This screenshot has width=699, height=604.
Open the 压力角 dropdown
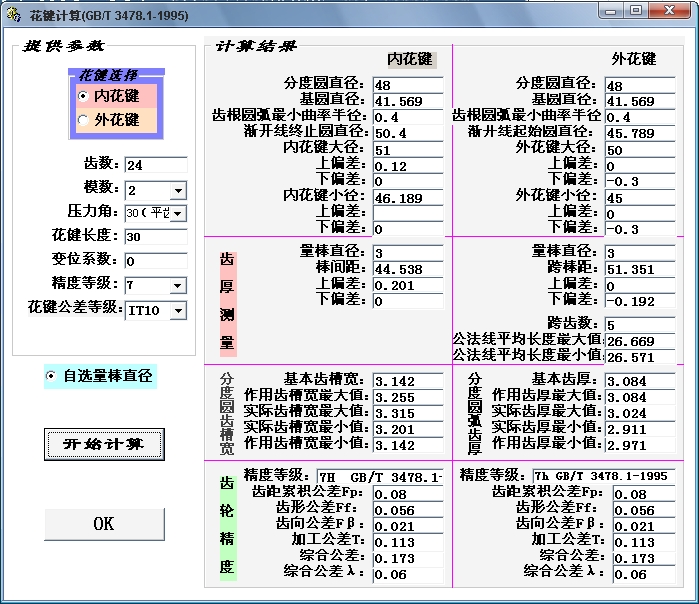tap(178, 214)
